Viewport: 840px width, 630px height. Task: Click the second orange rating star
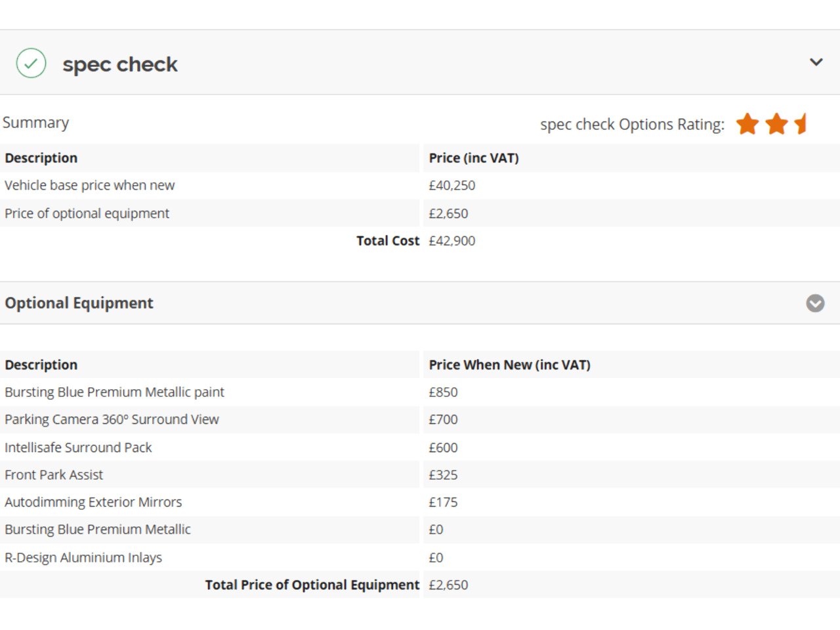coord(776,123)
